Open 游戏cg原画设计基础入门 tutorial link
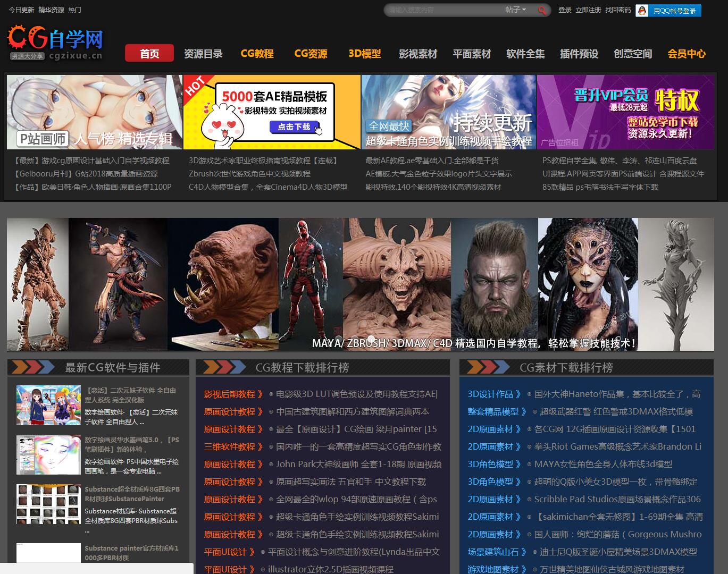Screen dimensions: 728x574 click(x=91, y=161)
